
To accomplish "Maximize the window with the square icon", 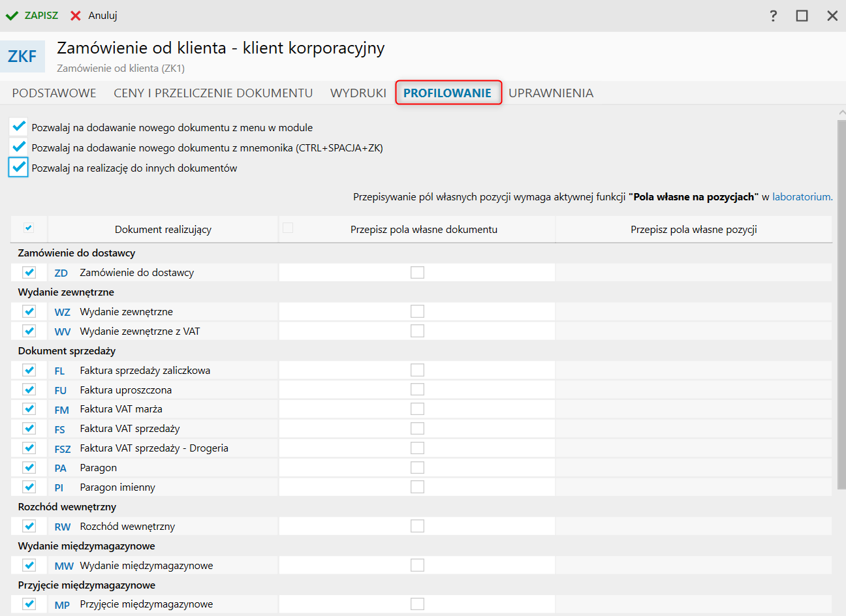I will (802, 16).
